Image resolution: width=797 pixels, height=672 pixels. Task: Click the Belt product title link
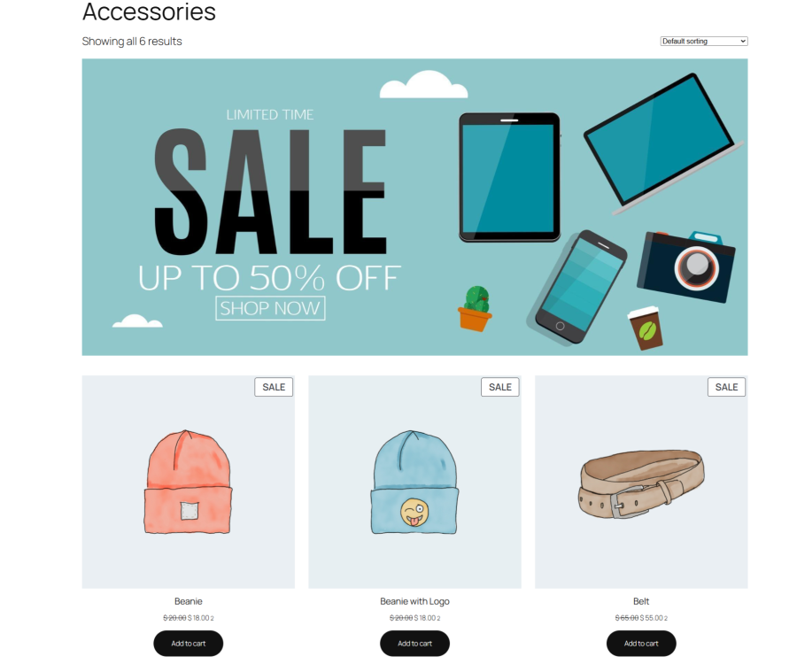641,601
